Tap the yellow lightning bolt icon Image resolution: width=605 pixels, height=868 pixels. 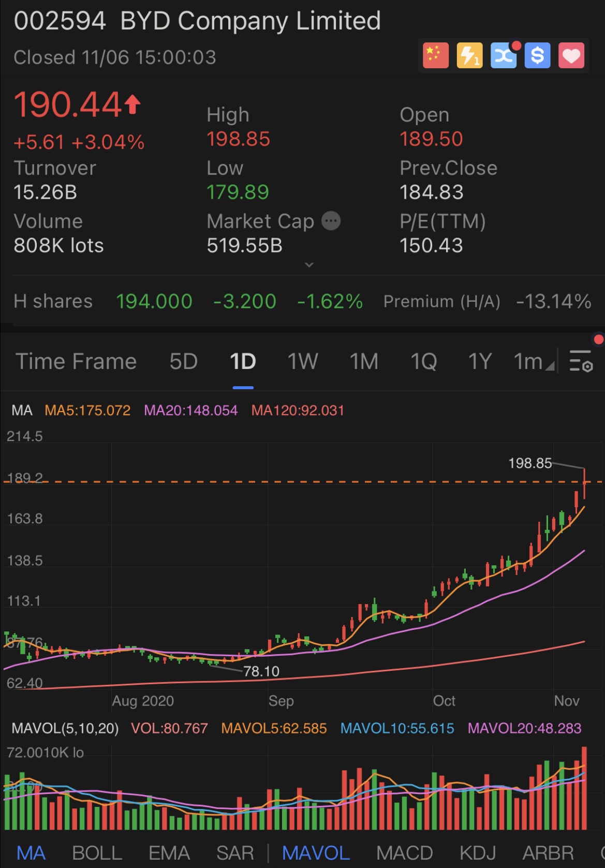(x=469, y=55)
